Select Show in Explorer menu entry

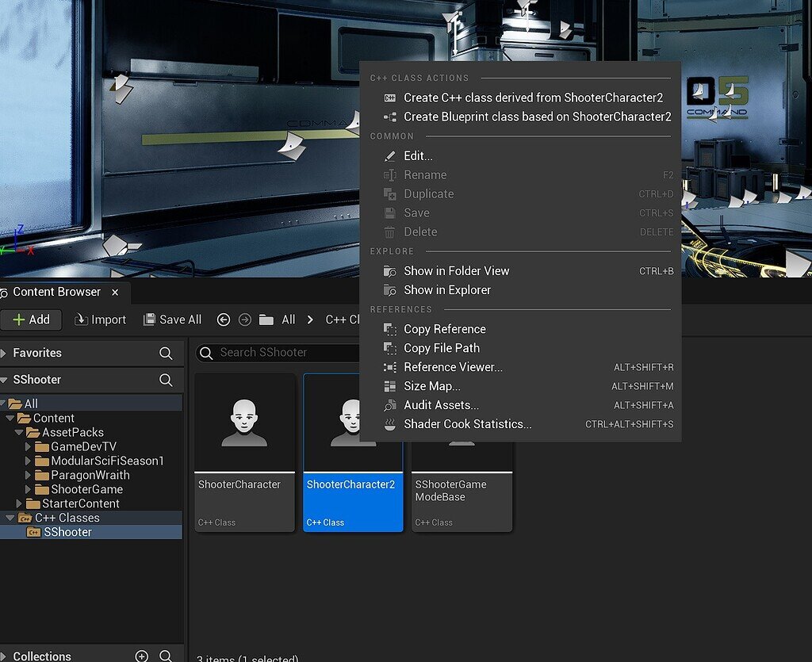[447, 290]
